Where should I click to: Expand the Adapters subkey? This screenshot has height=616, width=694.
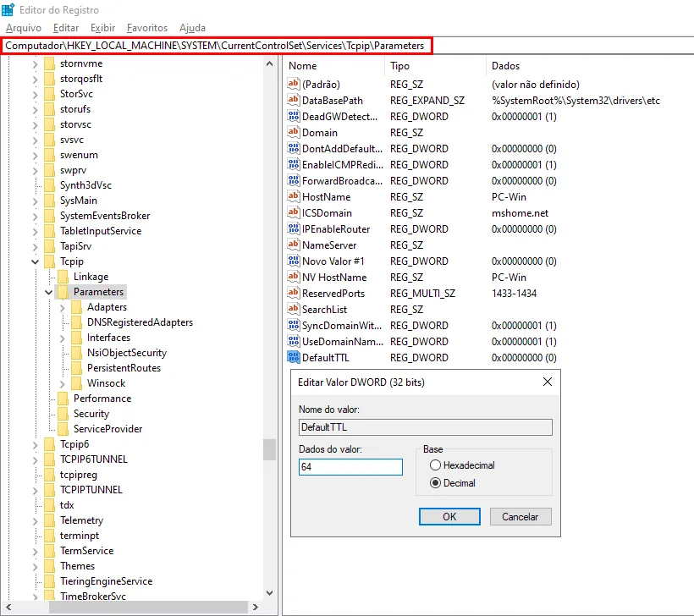[63, 307]
